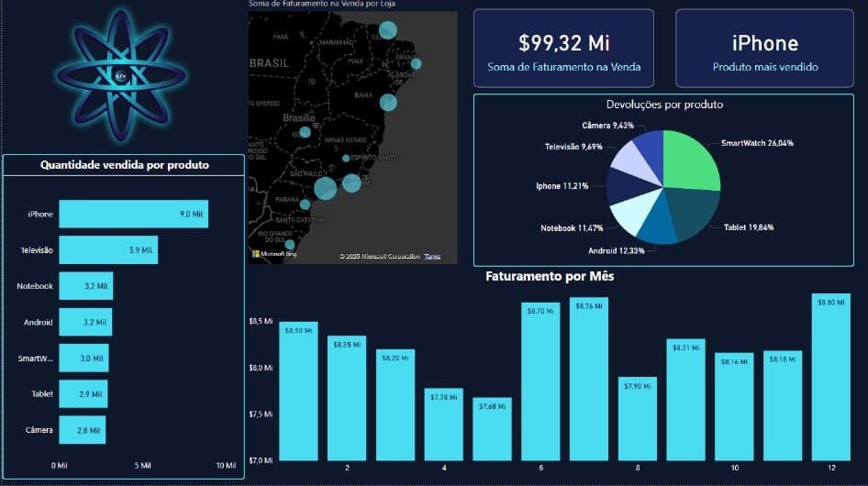Click the '$7,0 Mi' y-axis label
The height and width of the screenshot is (486, 868).
point(261,460)
